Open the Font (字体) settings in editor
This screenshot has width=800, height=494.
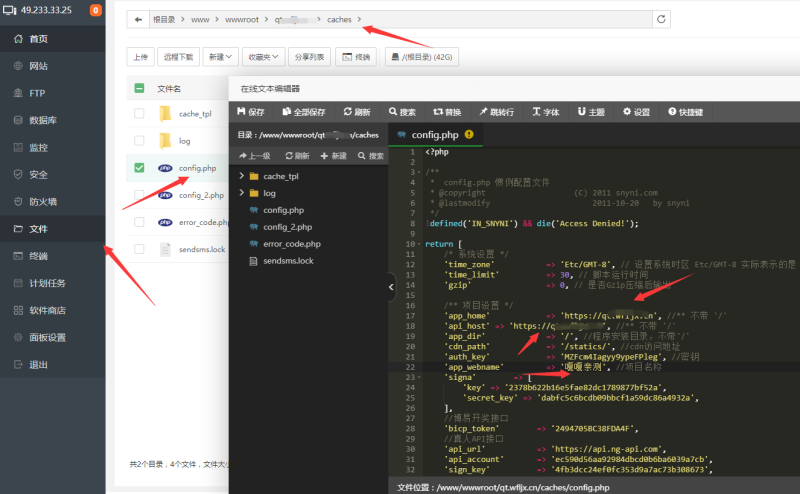[x=545, y=112]
